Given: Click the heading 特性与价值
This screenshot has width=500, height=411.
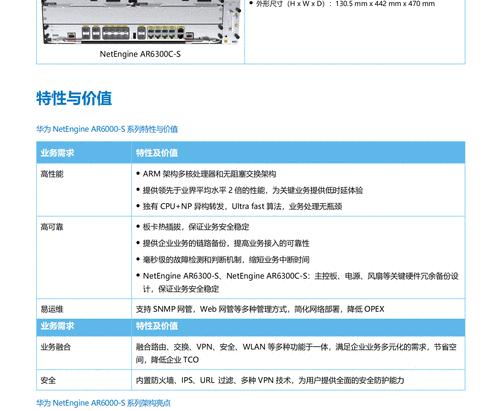Looking at the screenshot, I should point(74,98).
